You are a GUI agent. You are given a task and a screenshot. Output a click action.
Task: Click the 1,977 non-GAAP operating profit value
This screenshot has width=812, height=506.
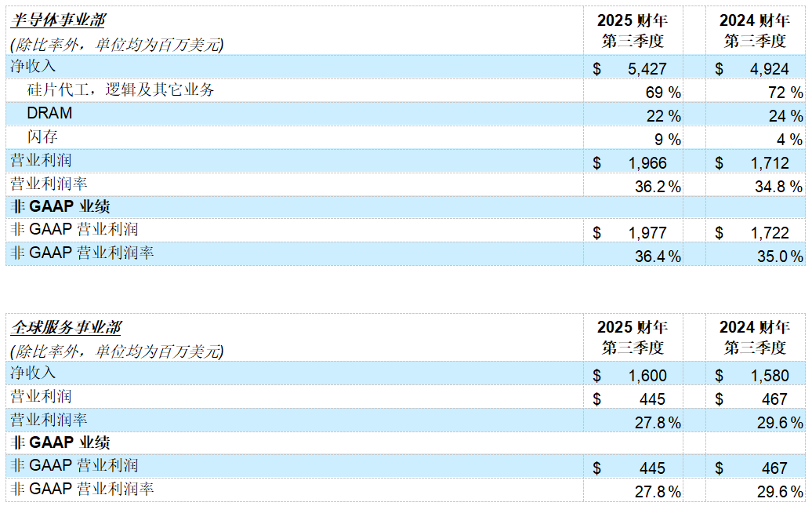click(647, 233)
